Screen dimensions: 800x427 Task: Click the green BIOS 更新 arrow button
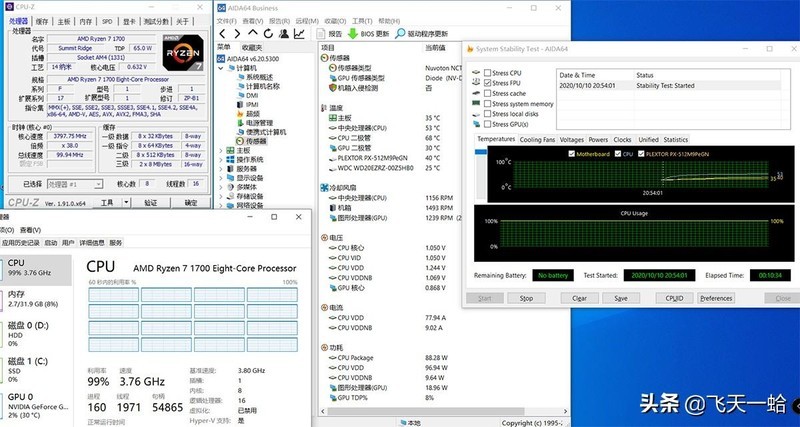point(368,34)
